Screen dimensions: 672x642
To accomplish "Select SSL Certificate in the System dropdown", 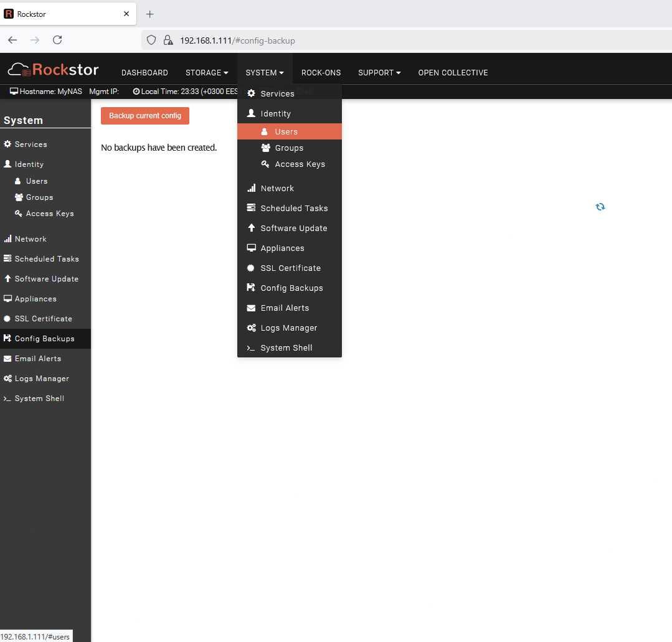I will [x=289, y=268].
